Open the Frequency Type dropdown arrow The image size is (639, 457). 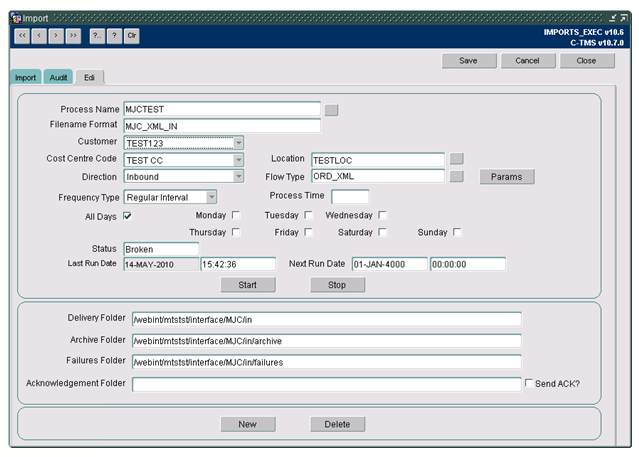click(212, 197)
